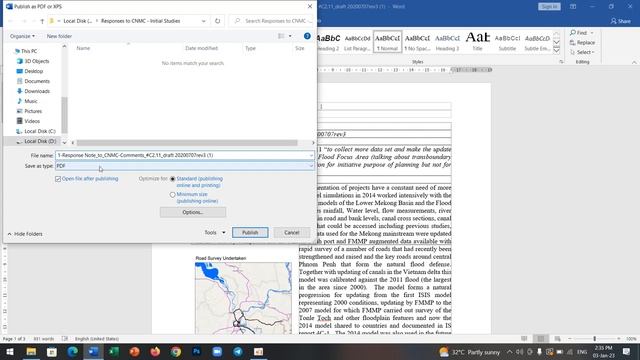The width and height of the screenshot is (640, 360).
Task: Select Minimum size optimization radio button
Action: click(x=173, y=195)
